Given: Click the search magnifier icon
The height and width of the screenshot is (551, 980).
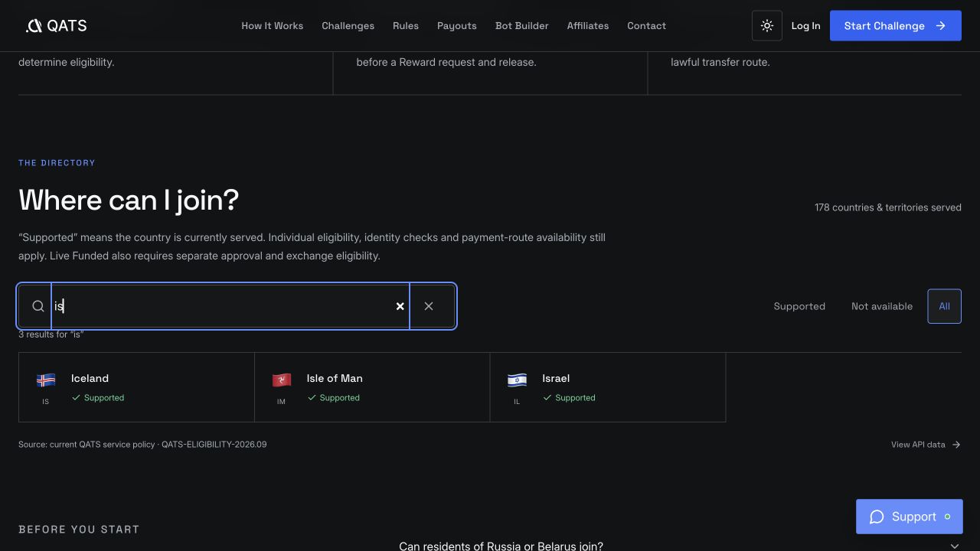Looking at the screenshot, I should 38,306.
